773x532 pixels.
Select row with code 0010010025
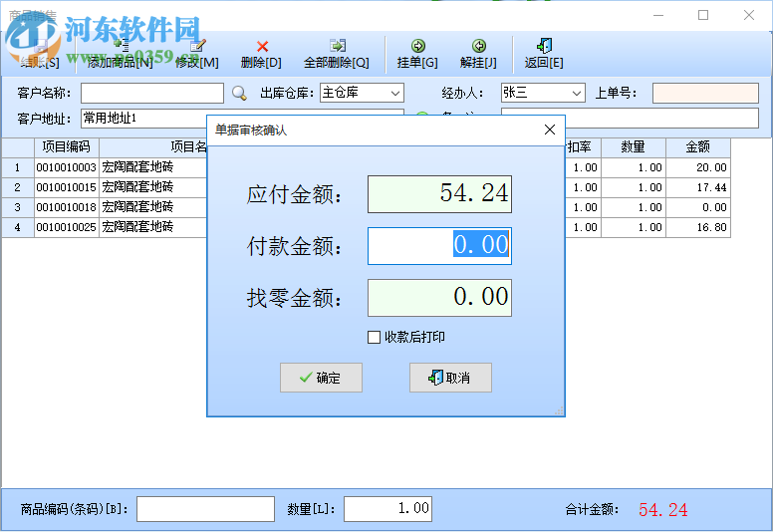[66, 227]
